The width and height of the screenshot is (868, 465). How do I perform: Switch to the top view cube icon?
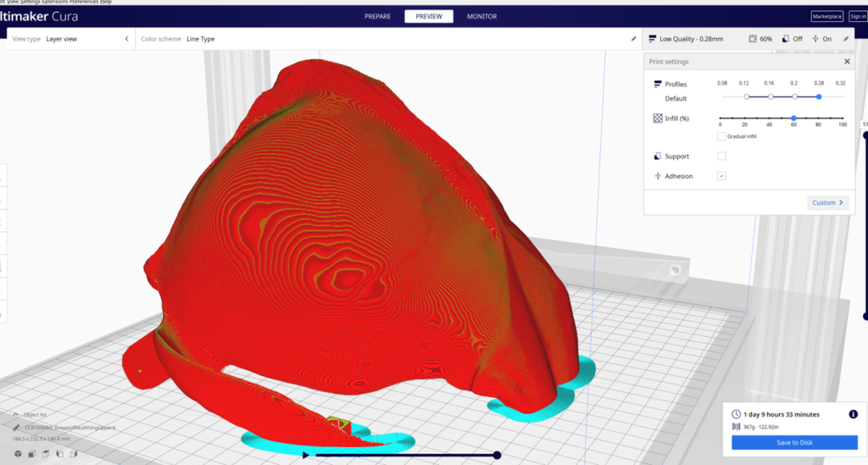click(46, 454)
